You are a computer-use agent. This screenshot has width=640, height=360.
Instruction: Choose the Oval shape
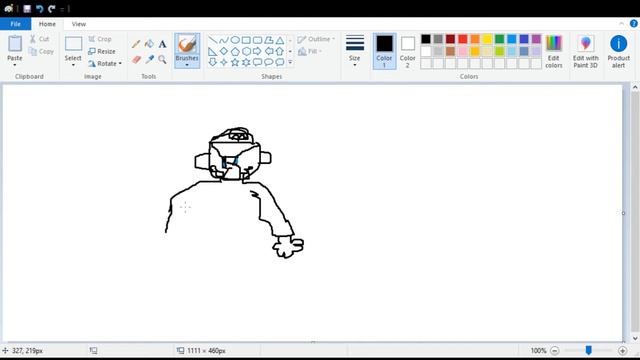235,40
